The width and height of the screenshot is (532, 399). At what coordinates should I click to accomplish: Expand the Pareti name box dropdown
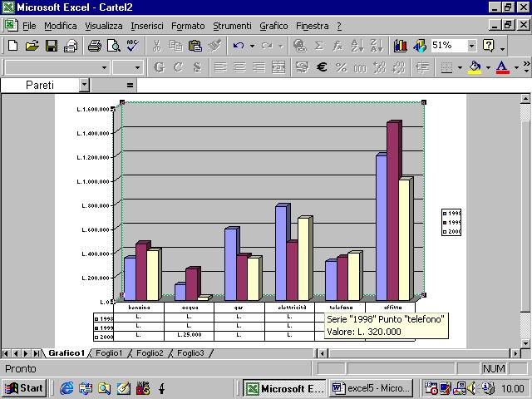click(84, 85)
